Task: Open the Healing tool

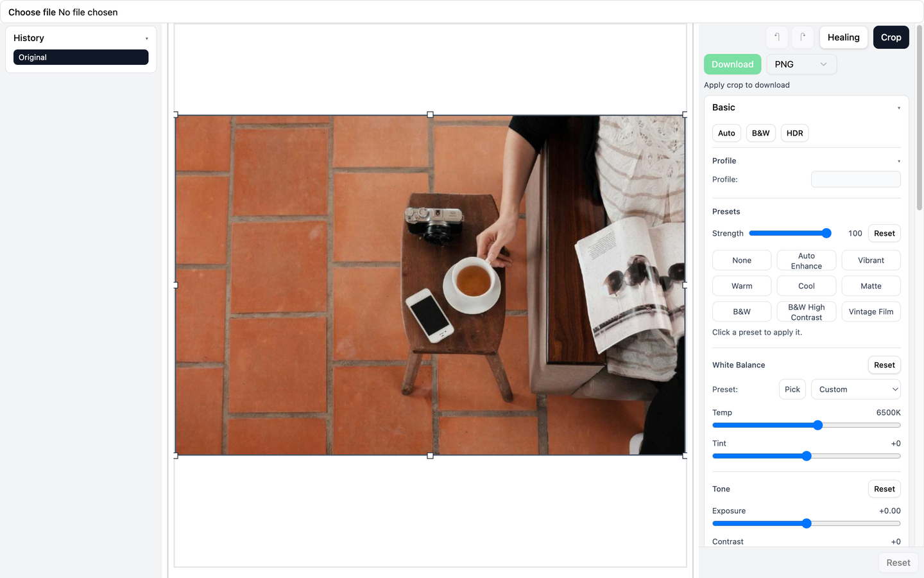Action: pyautogui.click(x=843, y=37)
